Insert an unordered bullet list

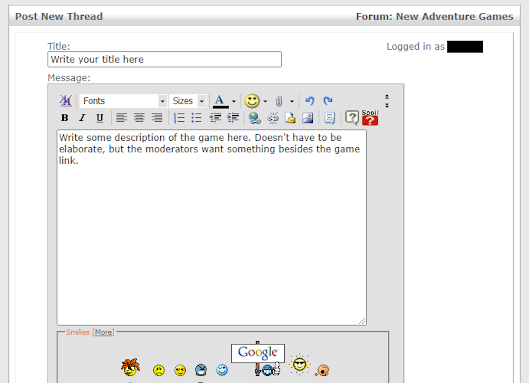196,118
